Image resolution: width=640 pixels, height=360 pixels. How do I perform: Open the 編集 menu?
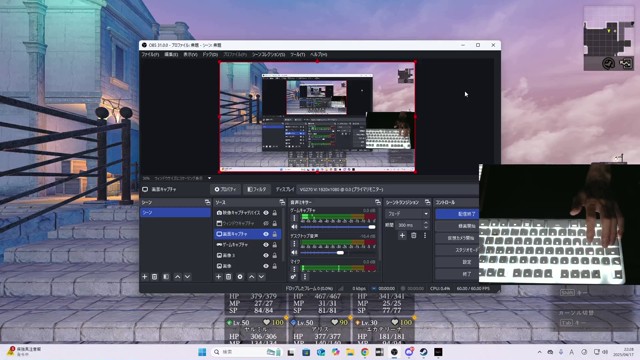pos(171,55)
